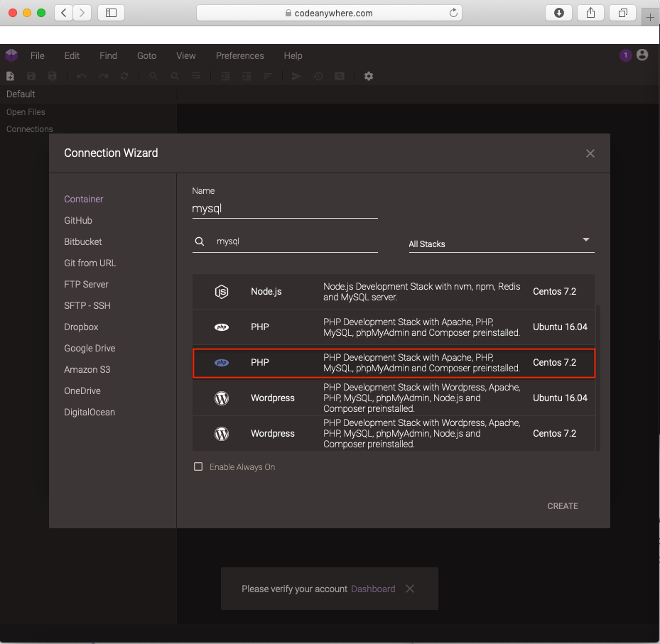Click the Connections sidebar section
The image size is (660, 644).
29,129
